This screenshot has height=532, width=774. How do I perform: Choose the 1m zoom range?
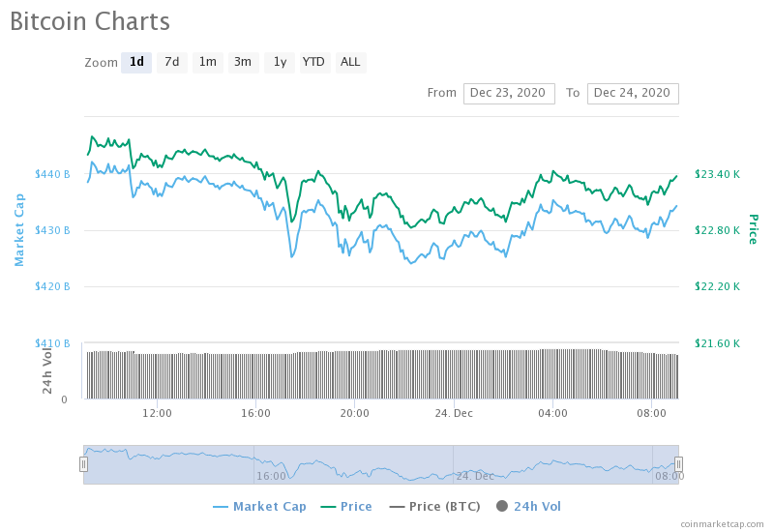[208, 62]
